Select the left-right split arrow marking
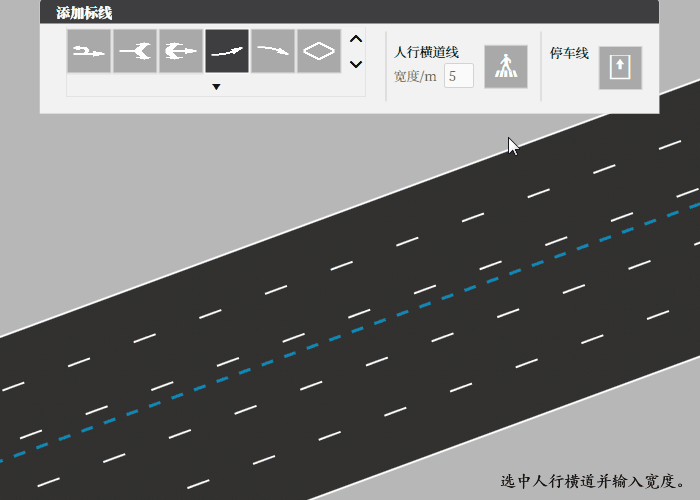The width and height of the screenshot is (700, 500). pyautogui.click(x=135, y=51)
